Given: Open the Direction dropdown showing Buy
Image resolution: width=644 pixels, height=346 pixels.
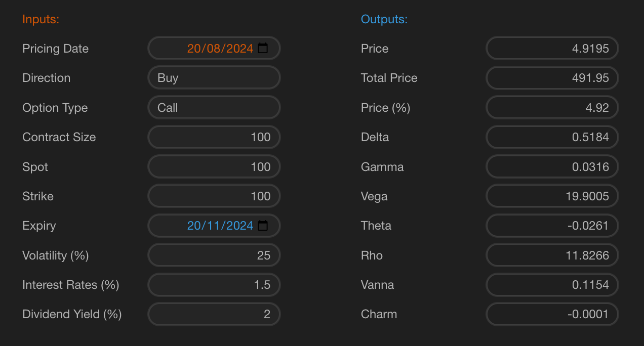Looking at the screenshot, I should click(x=214, y=78).
